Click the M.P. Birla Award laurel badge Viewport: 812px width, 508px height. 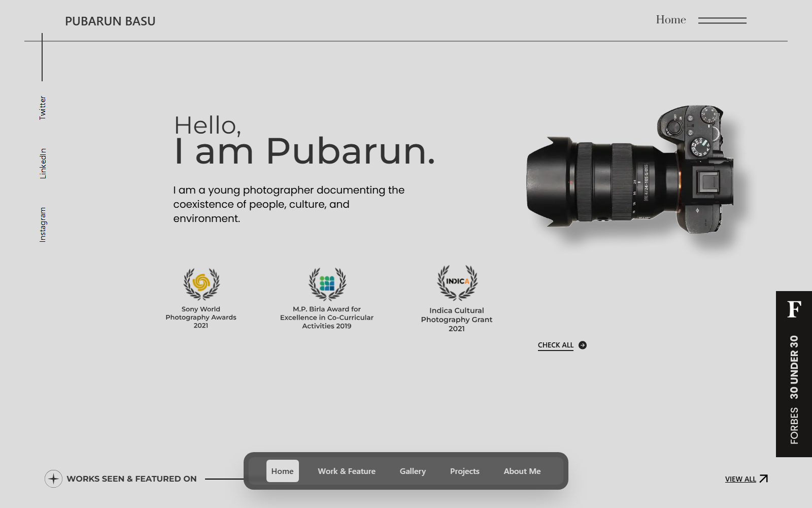coord(327,284)
